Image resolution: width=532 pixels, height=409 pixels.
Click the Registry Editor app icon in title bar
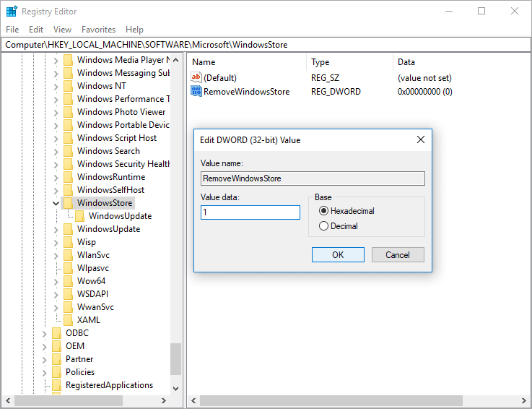point(12,11)
